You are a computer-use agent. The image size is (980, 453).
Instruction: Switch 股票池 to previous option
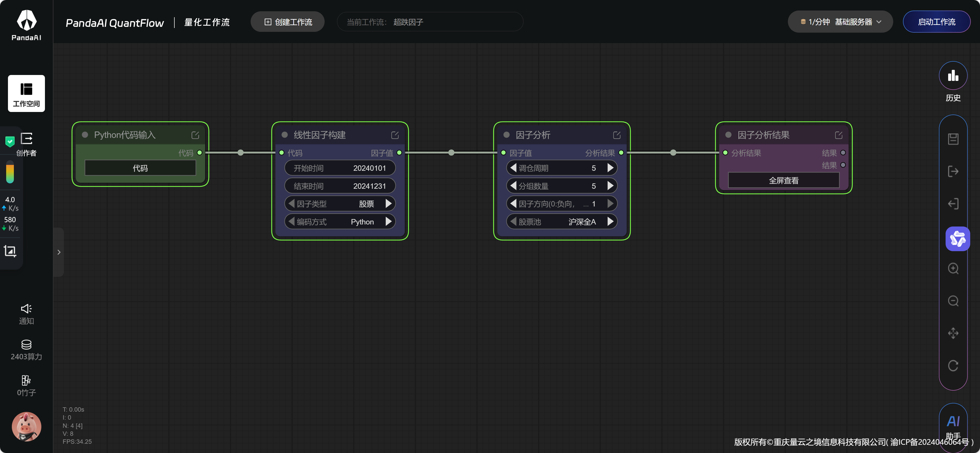514,221
